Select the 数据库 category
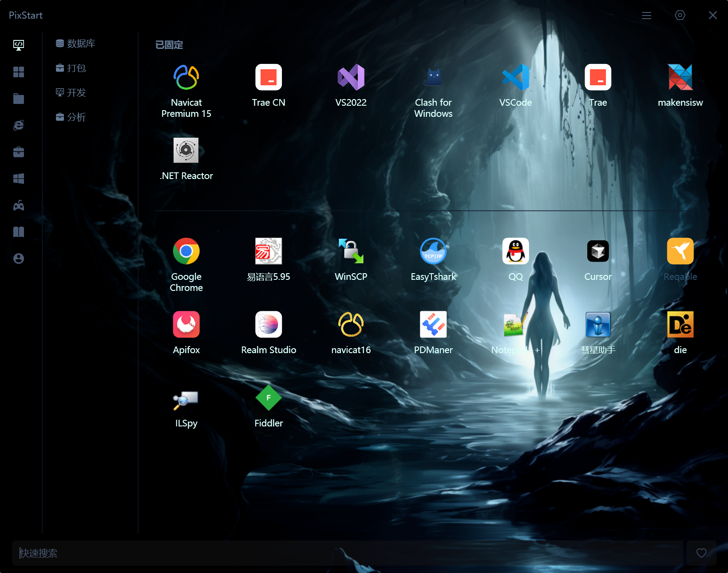Screen dimensions: 728x573 click(x=76, y=44)
